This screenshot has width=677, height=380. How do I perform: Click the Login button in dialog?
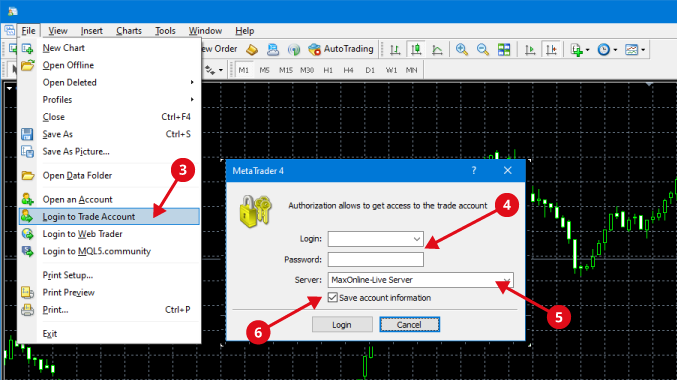pyautogui.click(x=342, y=324)
